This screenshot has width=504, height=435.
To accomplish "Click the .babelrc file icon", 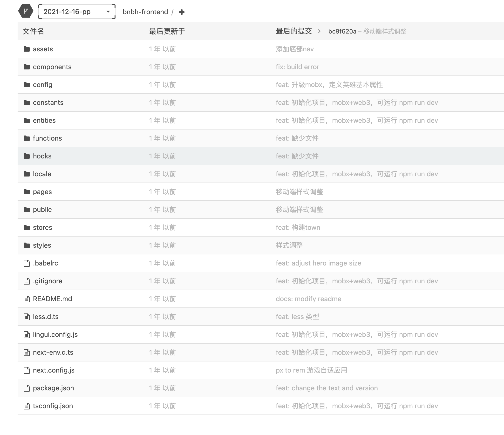I will (x=27, y=263).
